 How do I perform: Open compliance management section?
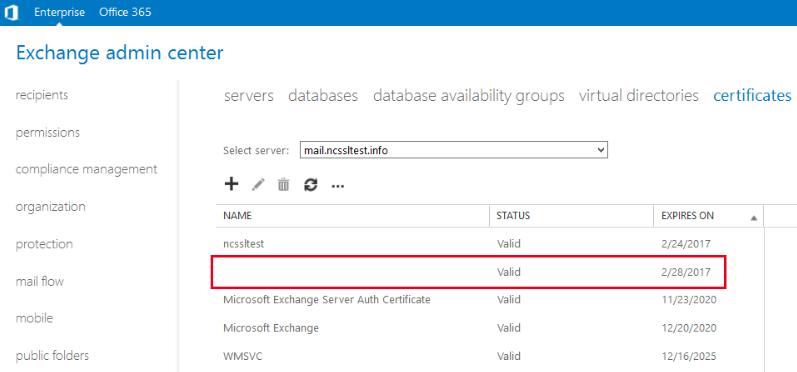click(86, 169)
